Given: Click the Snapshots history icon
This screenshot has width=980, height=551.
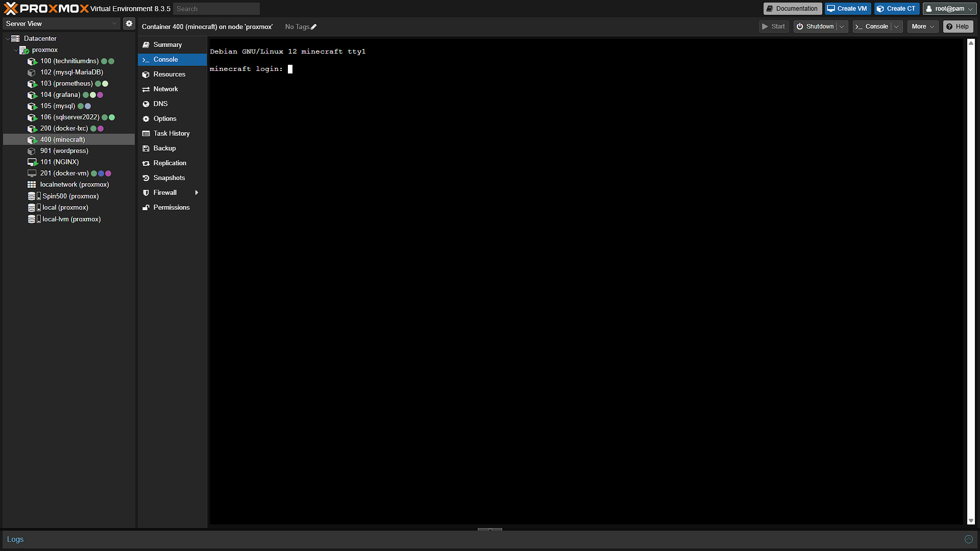Looking at the screenshot, I should tap(146, 178).
